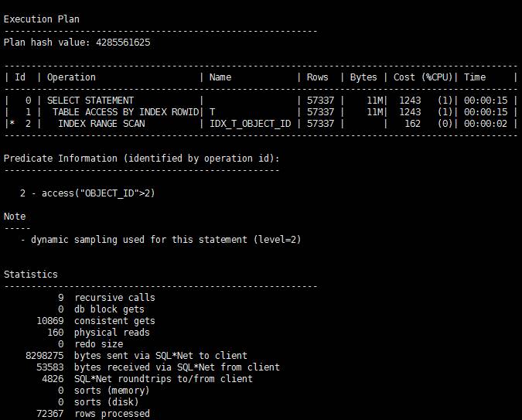Click the Predicate Information heading

[x=141, y=159]
